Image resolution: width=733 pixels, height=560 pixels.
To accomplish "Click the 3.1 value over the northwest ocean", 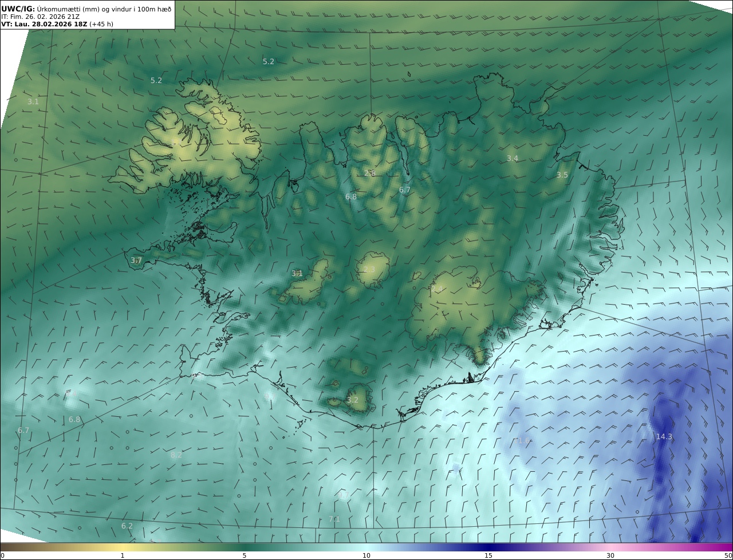I will click(x=33, y=101).
